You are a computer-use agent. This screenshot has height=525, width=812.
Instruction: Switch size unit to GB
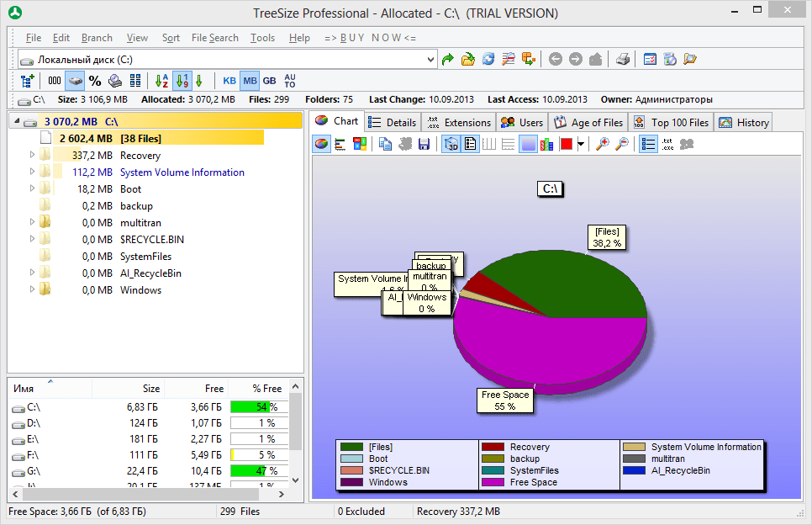point(269,81)
